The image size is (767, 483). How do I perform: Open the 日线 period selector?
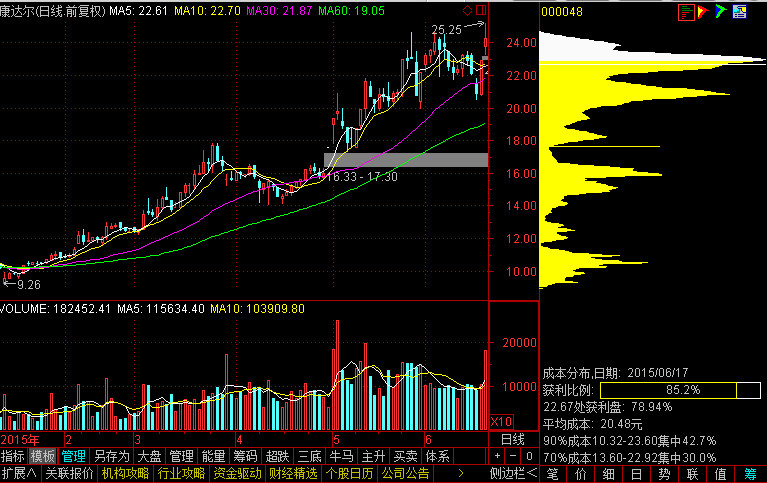click(512, 440)
